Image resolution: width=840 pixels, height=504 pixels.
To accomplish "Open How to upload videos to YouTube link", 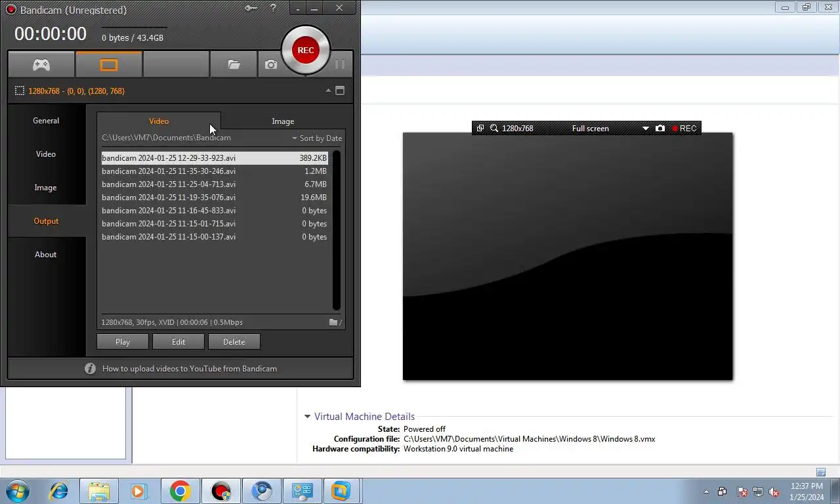I will [190, 369].
